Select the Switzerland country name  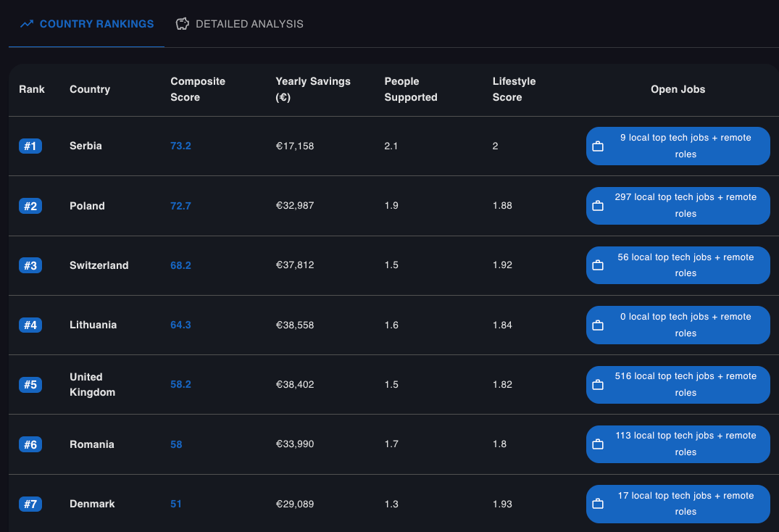tap(99, 265)
